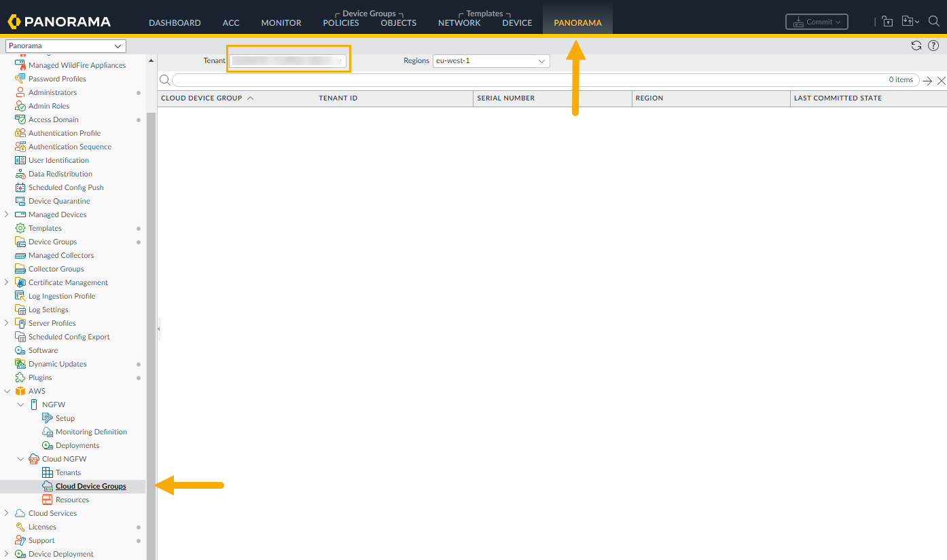Collapse the Cloud NGFW tree node
947x560 pixels.
pyautogui.click(x=20, y=459)
